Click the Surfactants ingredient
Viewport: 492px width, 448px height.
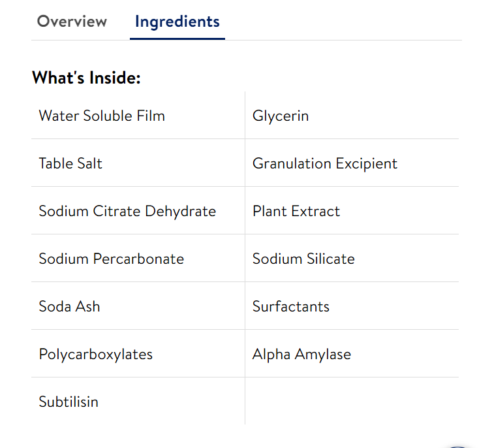click(291, 306)
